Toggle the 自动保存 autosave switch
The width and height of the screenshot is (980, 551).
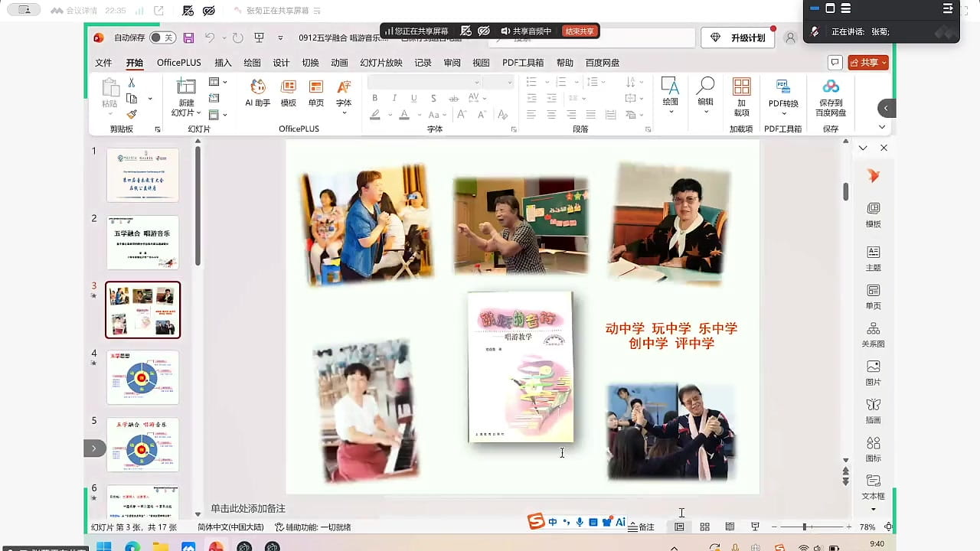tap(162, 37)
